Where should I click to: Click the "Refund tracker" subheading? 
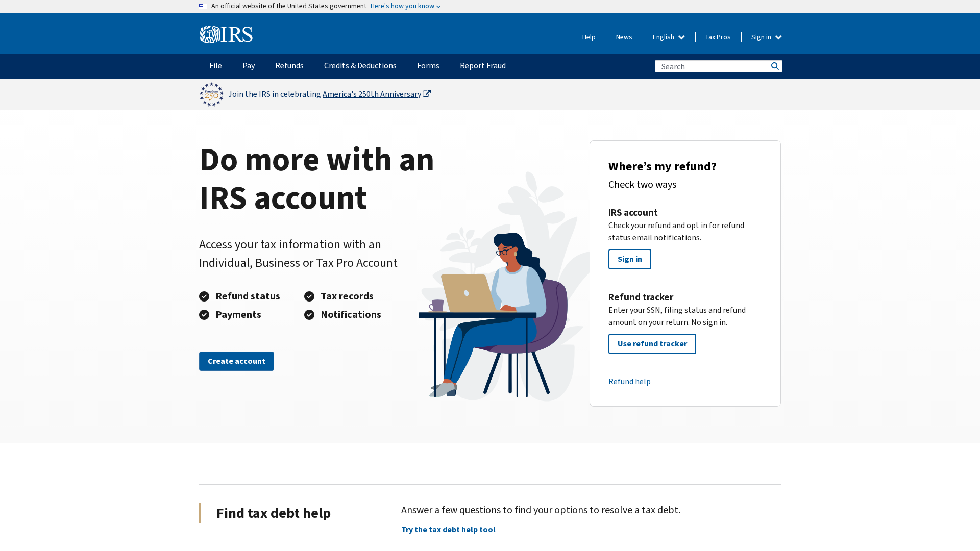641,297
